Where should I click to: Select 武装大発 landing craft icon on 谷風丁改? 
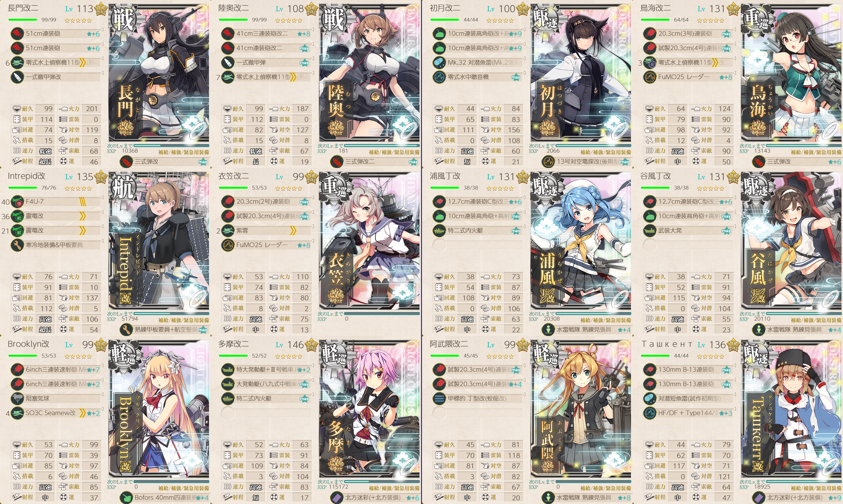click(650, 230)
